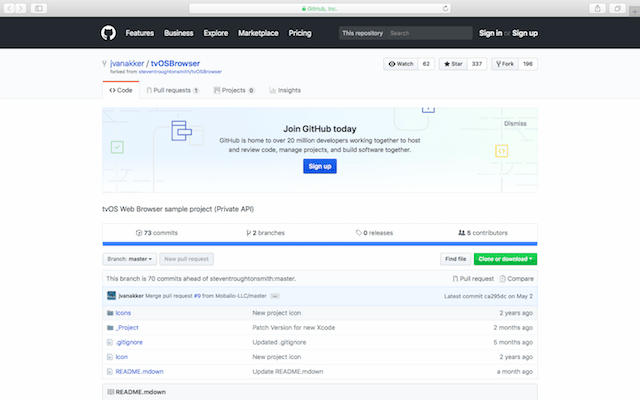Click the repository search field

coord(425,33)
